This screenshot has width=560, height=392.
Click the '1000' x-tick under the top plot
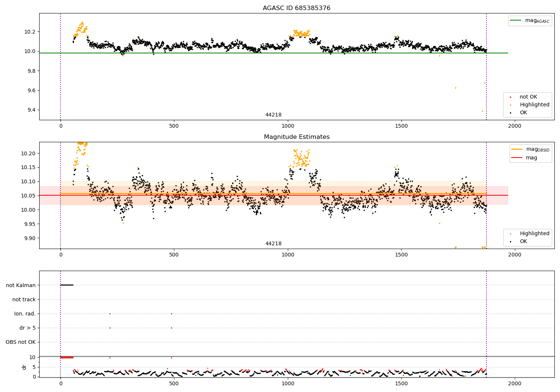pyautogui.click(x=288, y=126)
